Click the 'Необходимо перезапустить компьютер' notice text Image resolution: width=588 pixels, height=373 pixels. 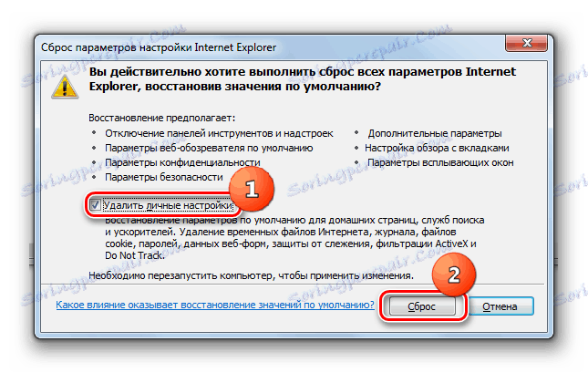click(251, 275)
